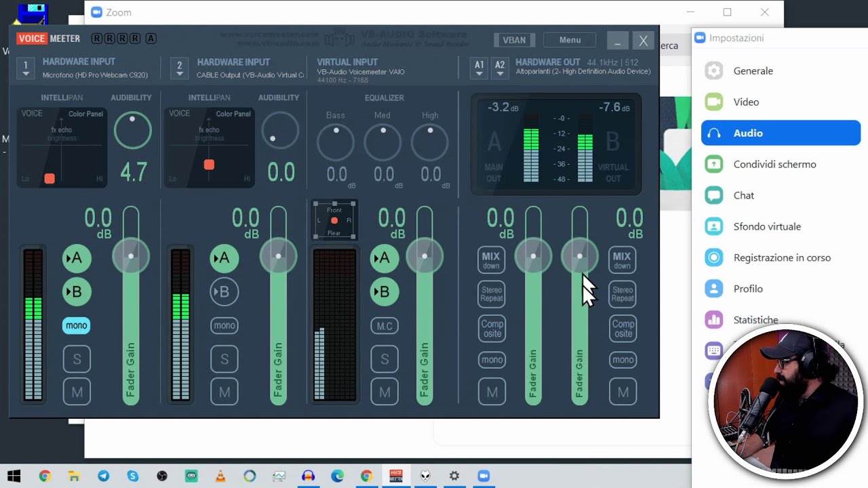Route hardware input 1 to bus B

(77, 291)
